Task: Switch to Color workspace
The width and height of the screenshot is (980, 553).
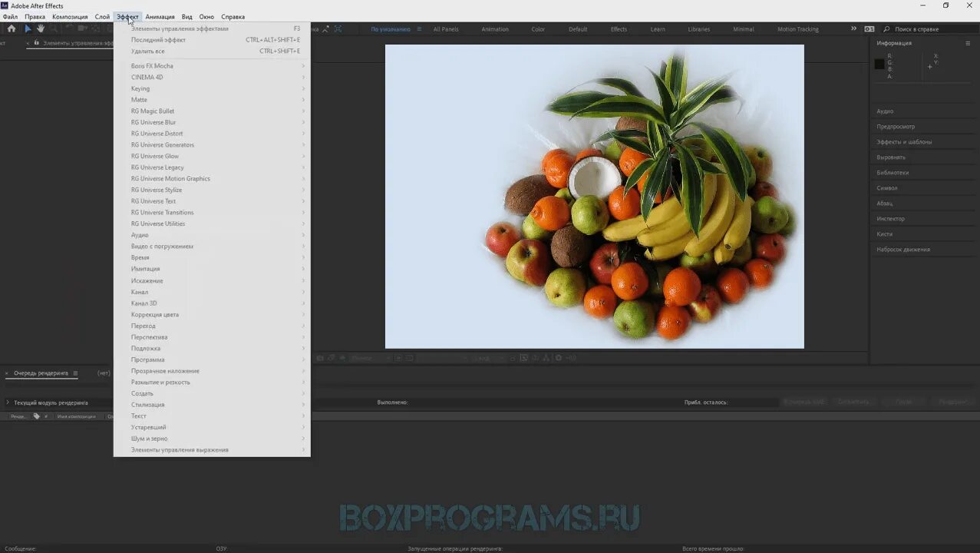Action: tap(538, 29)
